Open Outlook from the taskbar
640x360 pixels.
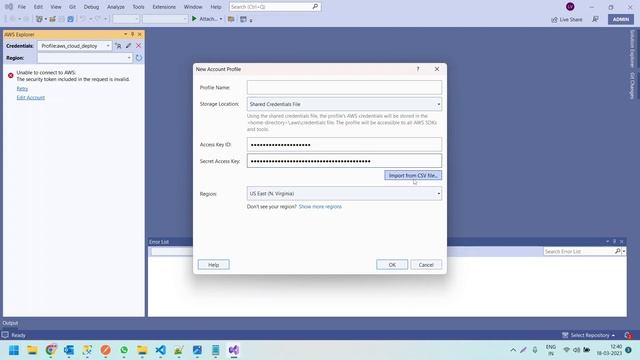tap(69, 350)
